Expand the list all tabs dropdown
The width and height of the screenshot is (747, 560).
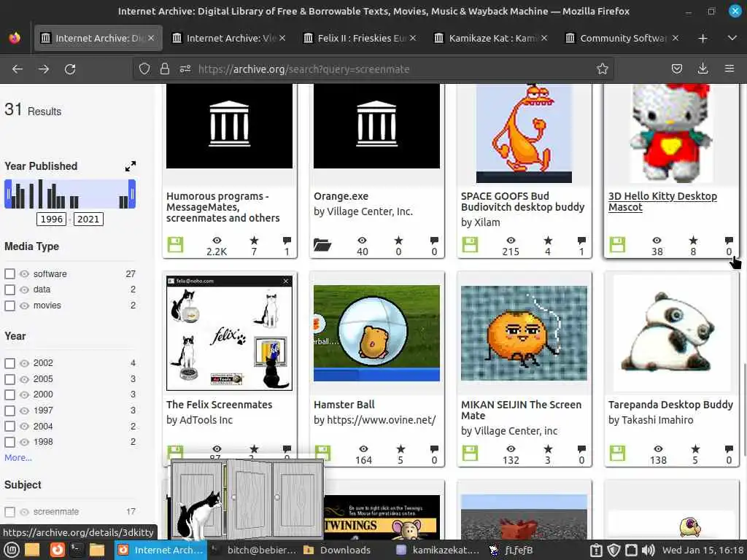click(732, 38)
